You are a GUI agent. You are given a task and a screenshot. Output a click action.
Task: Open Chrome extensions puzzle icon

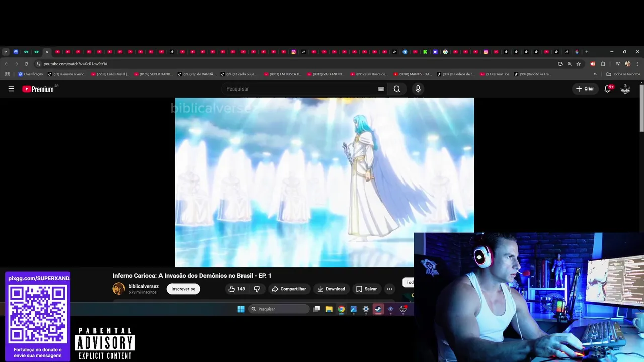point(603,64)
